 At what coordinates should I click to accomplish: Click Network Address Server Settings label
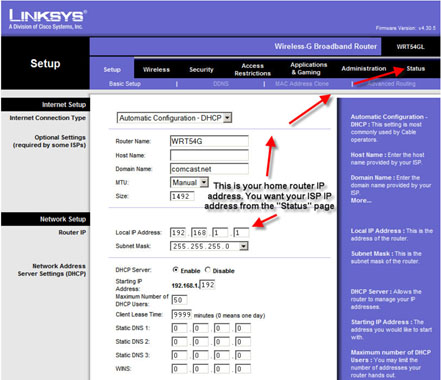coord(52,270)
